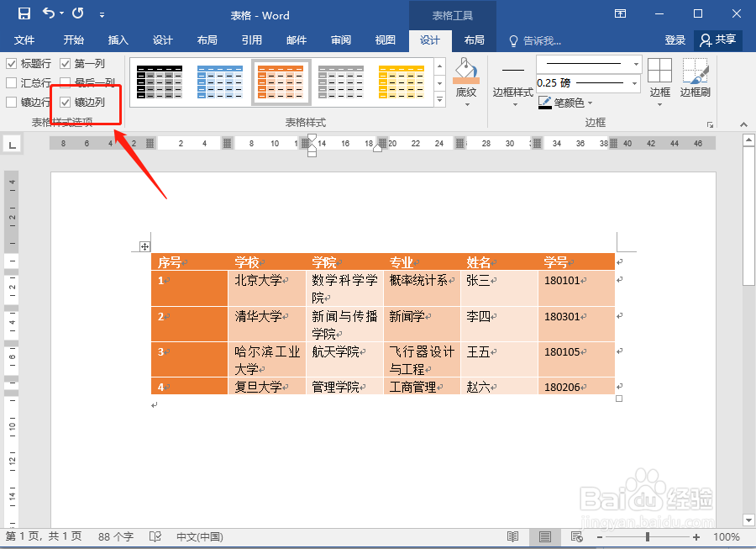Open the table tools 布局 tab

pos(475,40)
